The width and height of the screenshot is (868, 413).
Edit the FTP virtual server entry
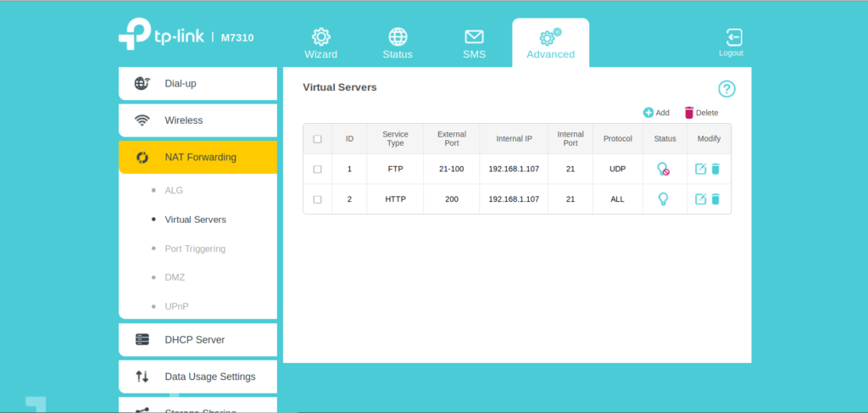(700, 169)
